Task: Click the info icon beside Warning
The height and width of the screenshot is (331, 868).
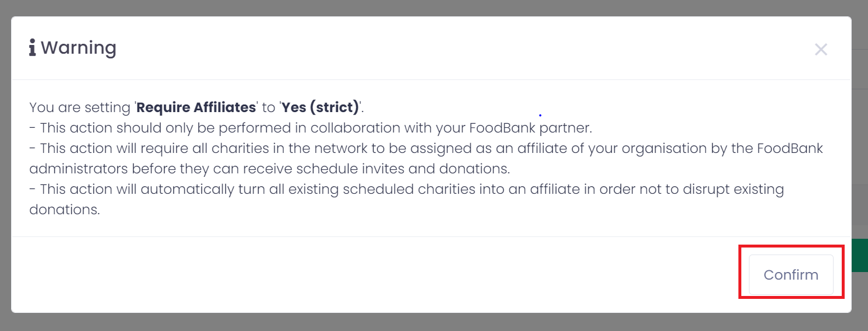Action: click(x=33, y=48)
